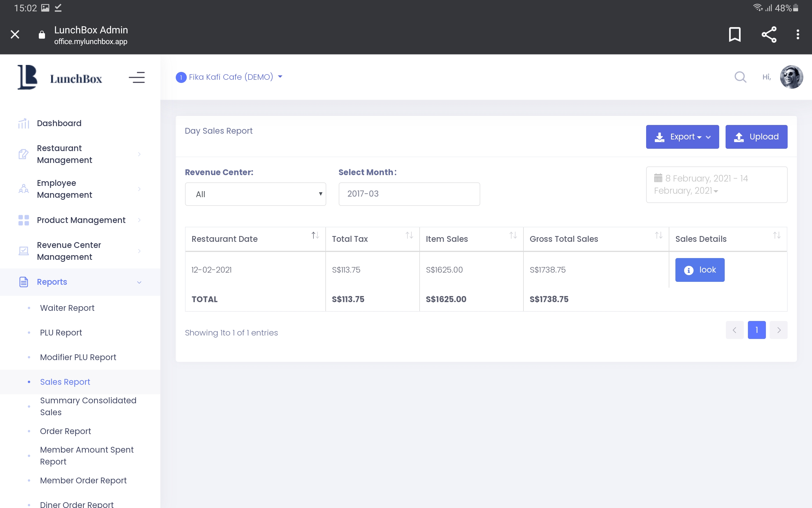The width and height of the screenshot is (812, 508).
Task: Open the Dashboard menu item
Action: 59,123
